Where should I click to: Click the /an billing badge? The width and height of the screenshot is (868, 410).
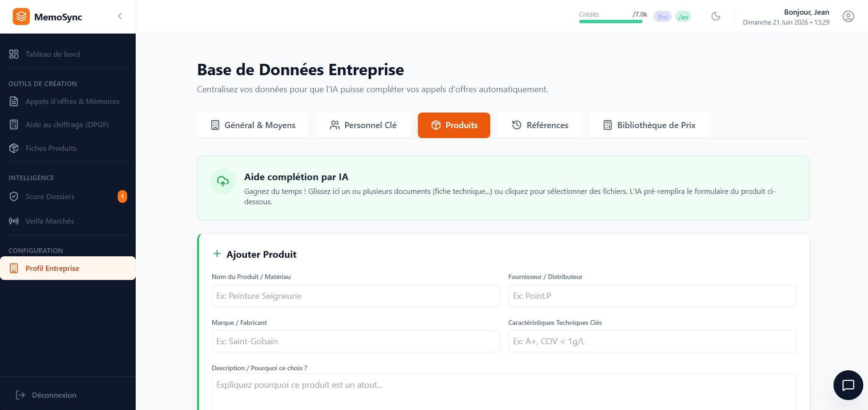(683, 17)
